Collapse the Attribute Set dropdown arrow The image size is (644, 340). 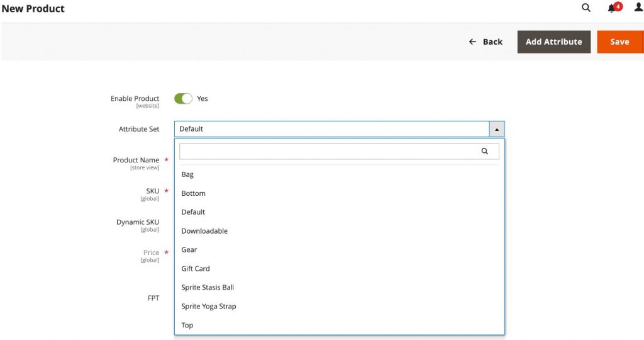point(496,129)
